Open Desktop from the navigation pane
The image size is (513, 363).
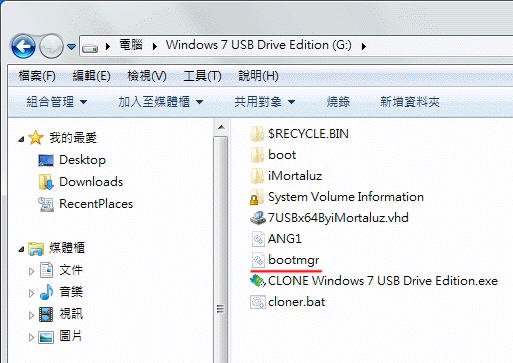82,160
